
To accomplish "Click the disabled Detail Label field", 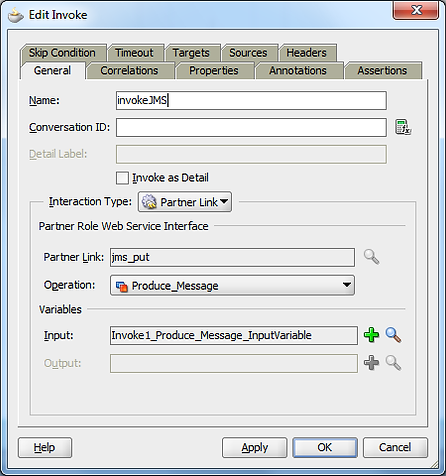I will click(251, 154).
